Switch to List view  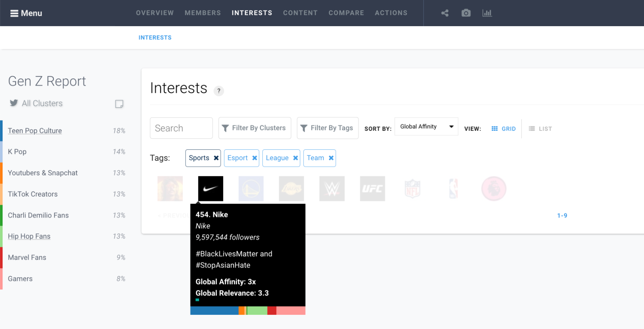[x=541, y=129]
